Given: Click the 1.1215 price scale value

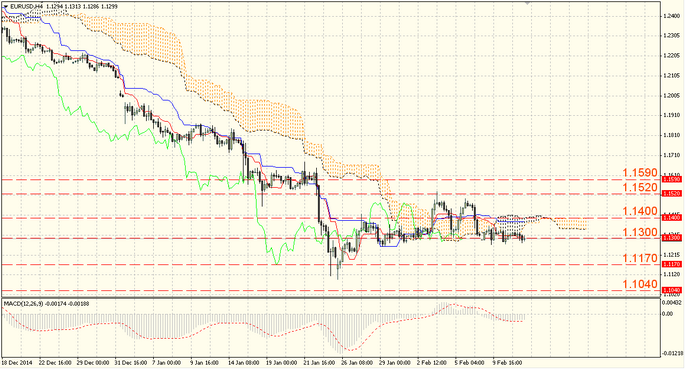Looking at the screenshot, I should [672, 255].
